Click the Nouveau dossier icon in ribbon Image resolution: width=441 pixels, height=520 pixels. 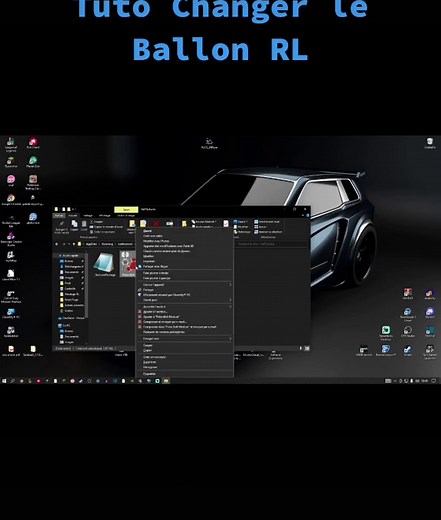click(x=184, y=223)
